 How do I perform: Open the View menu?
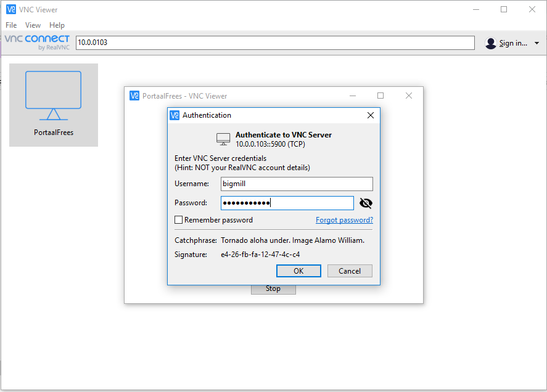click(33, 25)
